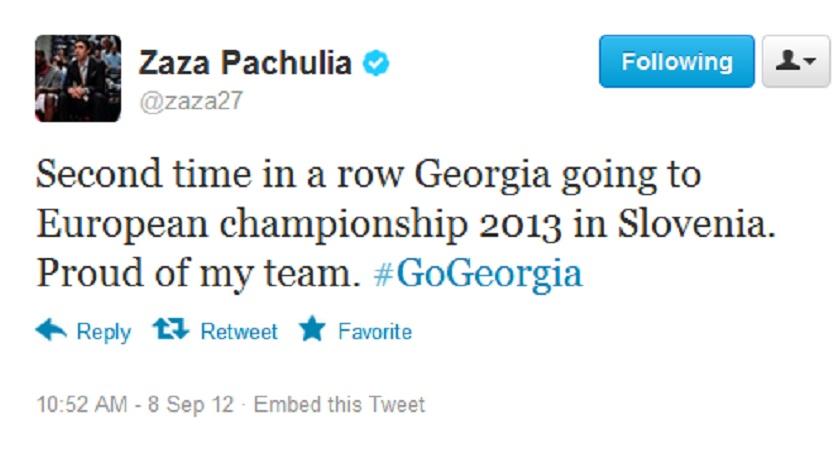
Task: Click the Reply text label
Action: pos(104,331)
